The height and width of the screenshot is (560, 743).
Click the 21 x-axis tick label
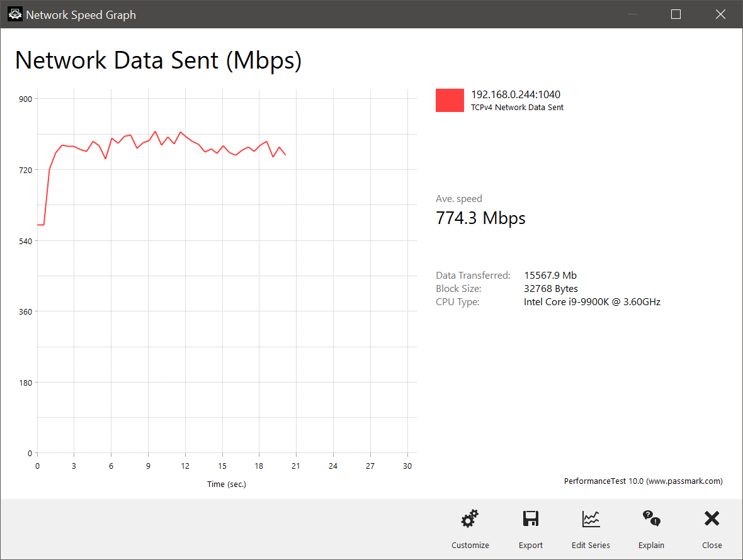(x=296, y=466)
